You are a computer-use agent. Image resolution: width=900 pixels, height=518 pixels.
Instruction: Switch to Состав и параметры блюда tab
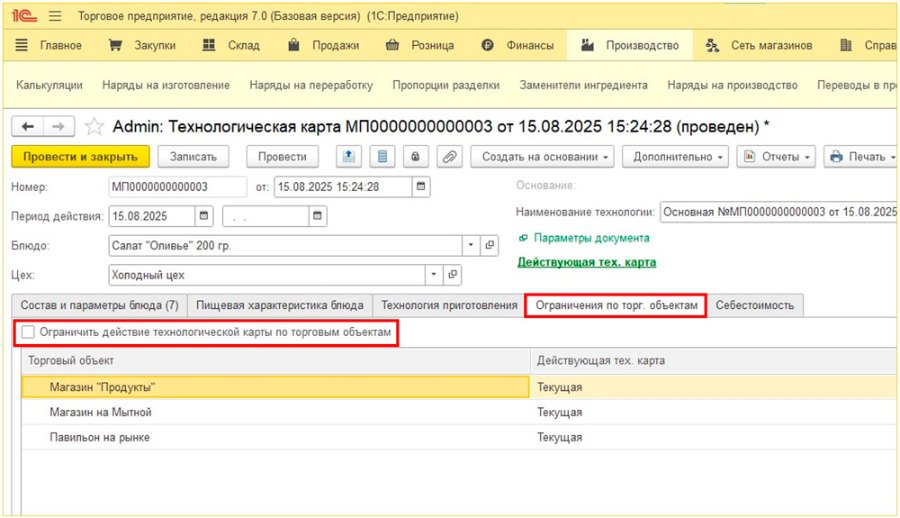(x=99, y=306)
